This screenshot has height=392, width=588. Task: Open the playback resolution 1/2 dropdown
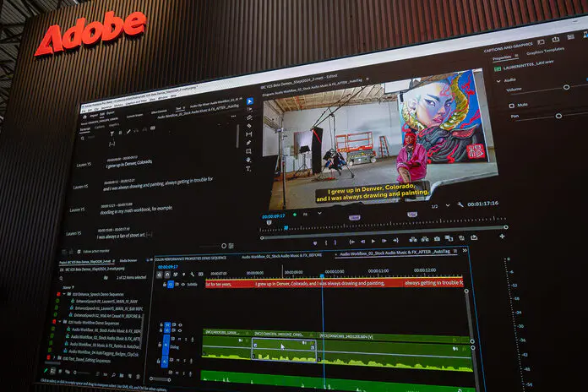(x=438, y=205)
